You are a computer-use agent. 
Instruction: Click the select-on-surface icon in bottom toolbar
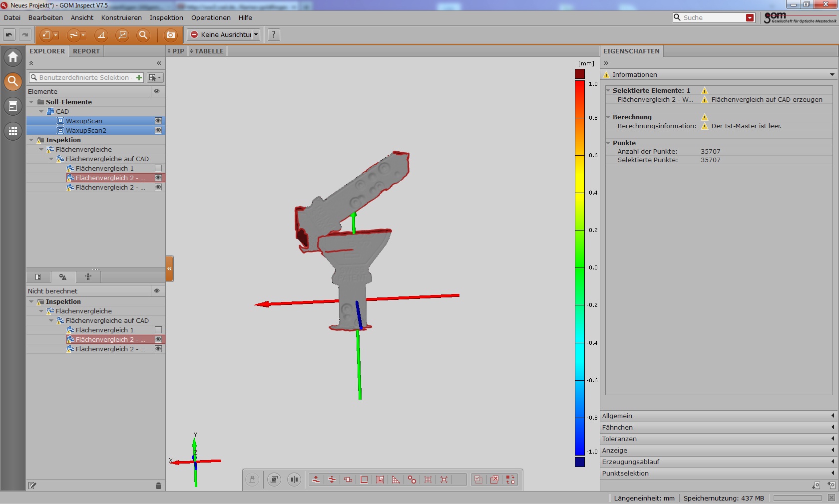tap(316, 480)
